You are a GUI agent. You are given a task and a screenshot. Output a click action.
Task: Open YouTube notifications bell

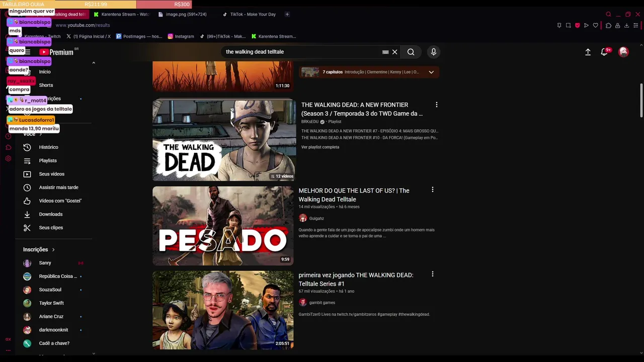(605, 52)
